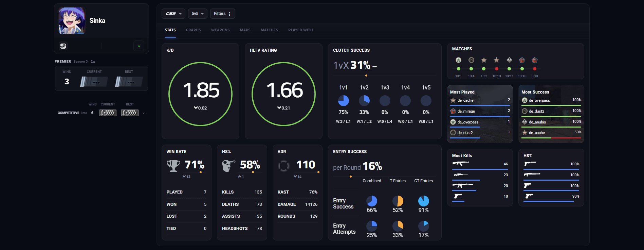Click the trophy icon in Win Rate

point(173,166)
